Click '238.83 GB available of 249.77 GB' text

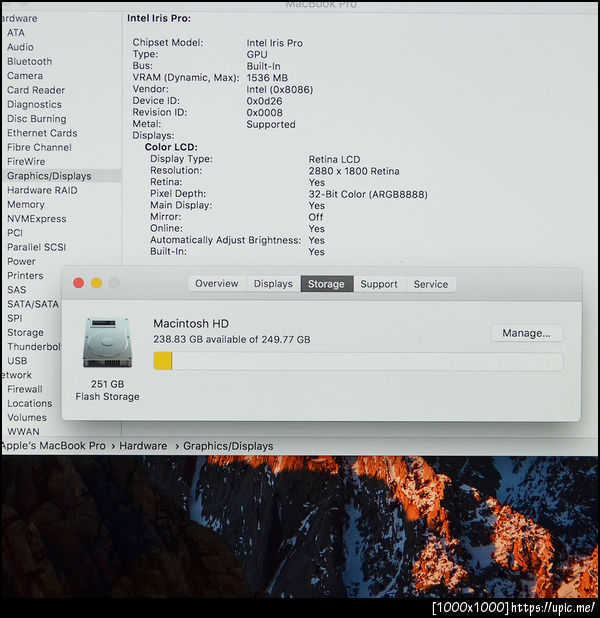pos(232,339)
